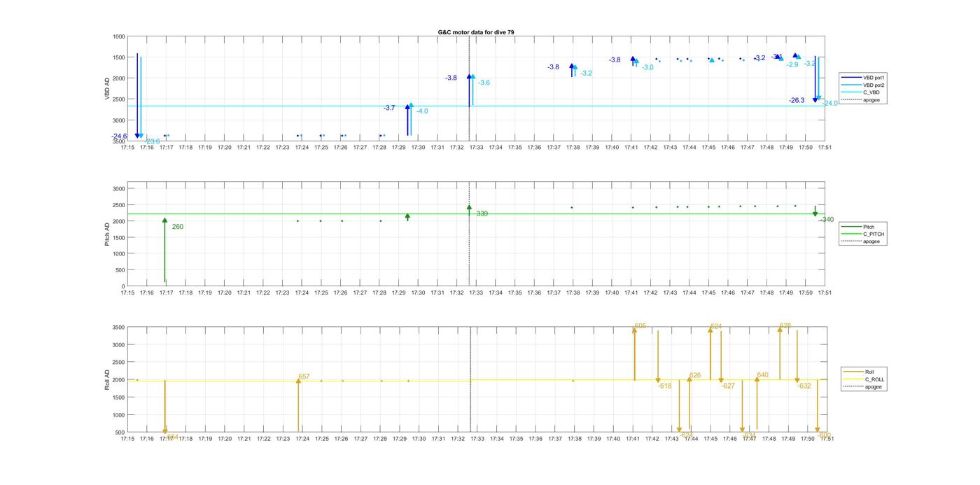Click the '-618' roll data label
The height and width of the screenshot is (485, 980).
(665, 386)
